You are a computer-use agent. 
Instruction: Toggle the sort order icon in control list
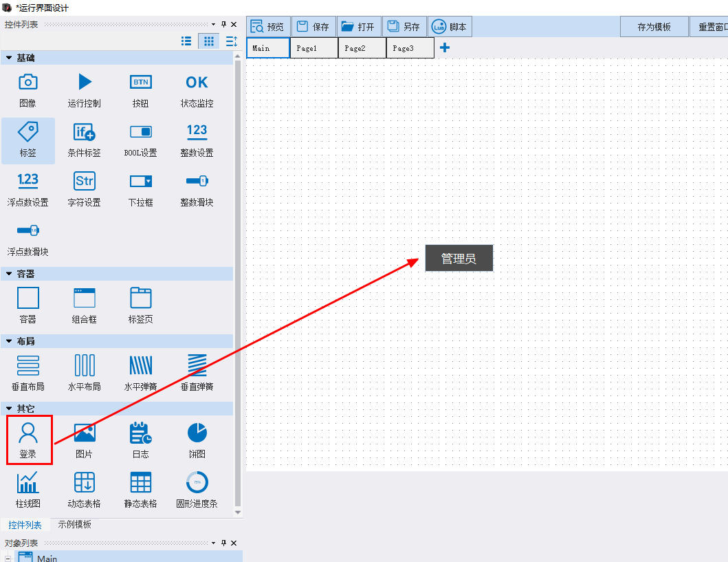[231, 41]
